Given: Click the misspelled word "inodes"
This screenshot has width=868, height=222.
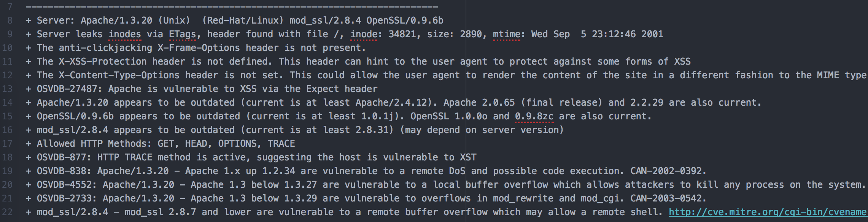Looking at the screenshot, I should [x=125, y=34].
